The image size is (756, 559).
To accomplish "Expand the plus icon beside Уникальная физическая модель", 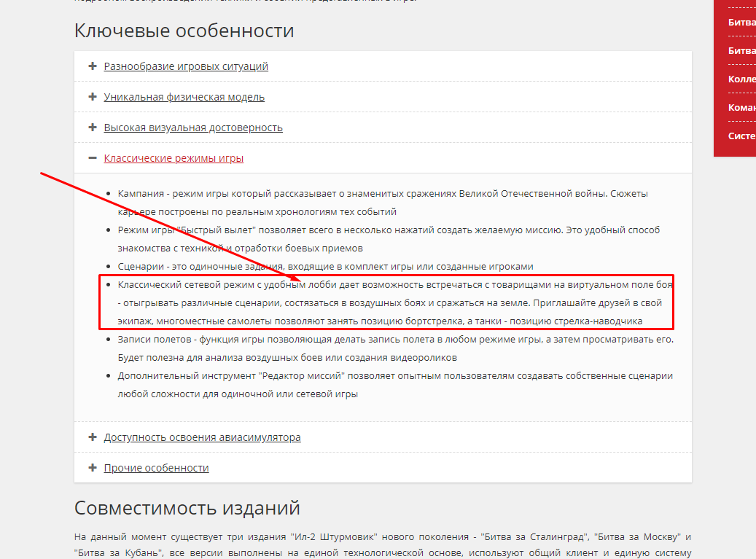I will coord(93,97).
